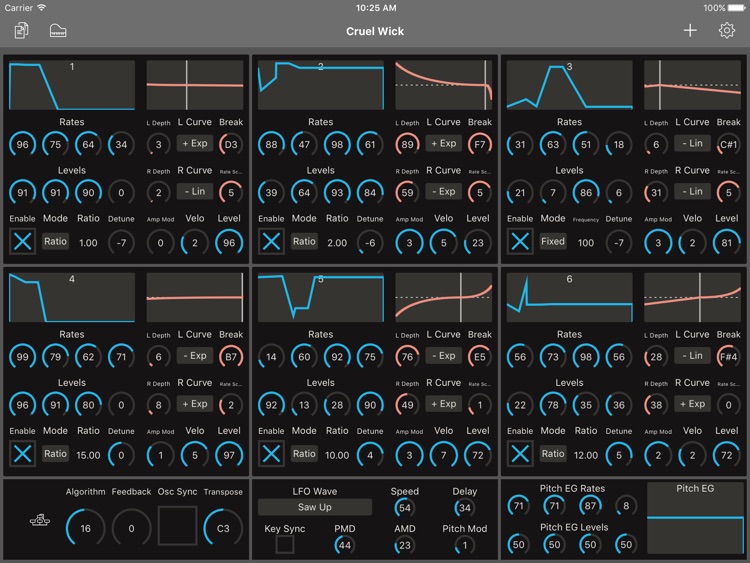Screen dimensions: 750x563
Task: Open the settings gear icon
Action: tap(727, 31)
